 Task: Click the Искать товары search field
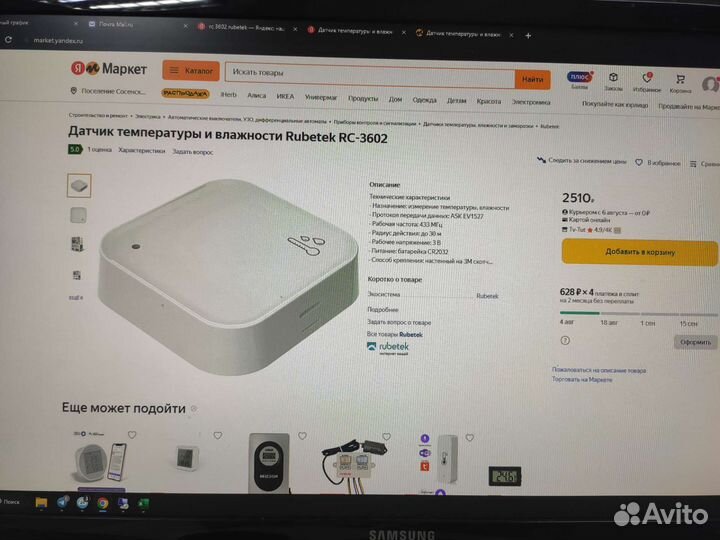click(370, 75)
